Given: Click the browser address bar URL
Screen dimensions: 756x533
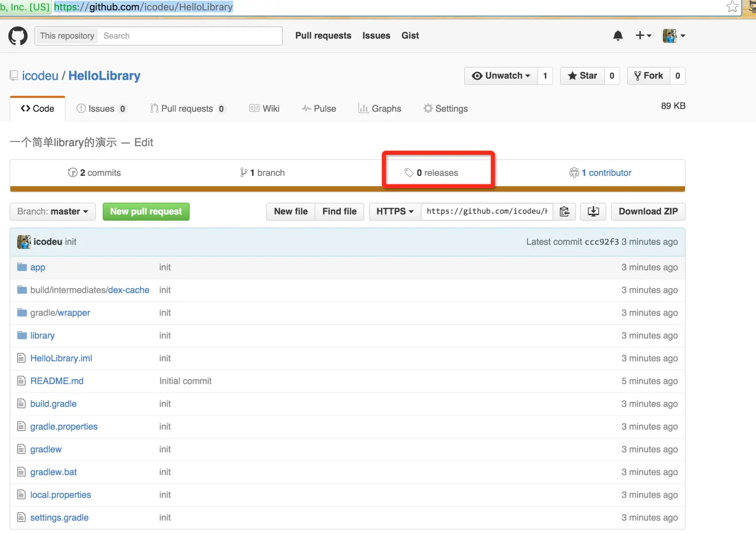Looking at the screenshot, I should point(143,7).
